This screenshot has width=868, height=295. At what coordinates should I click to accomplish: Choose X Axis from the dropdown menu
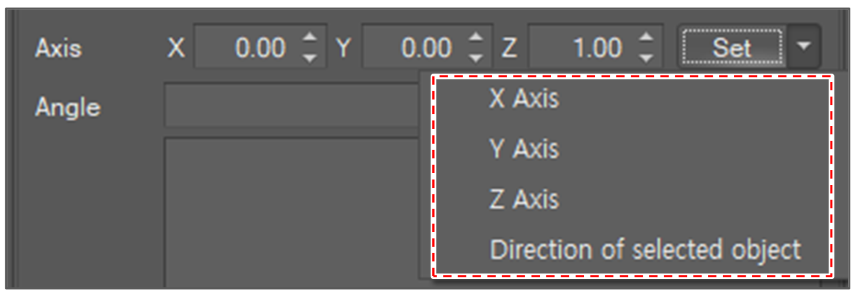pyautogui.click(x=524, y=100)
